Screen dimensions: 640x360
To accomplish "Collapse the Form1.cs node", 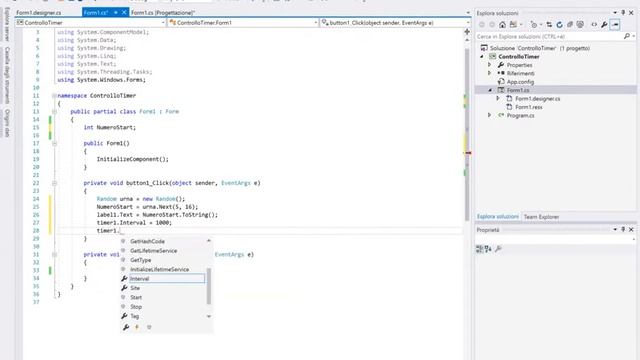I will coord(490,90).
